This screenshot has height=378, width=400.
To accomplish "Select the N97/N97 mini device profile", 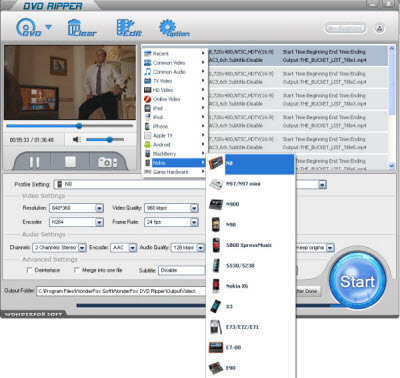I will (251, 184).
